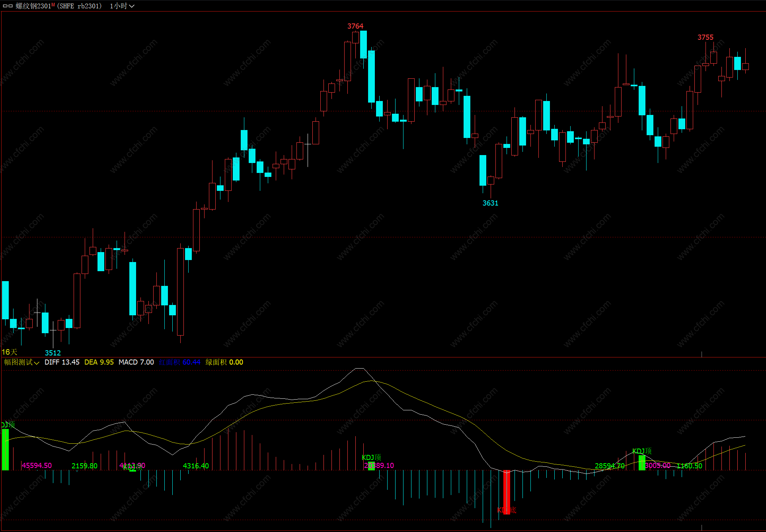Viewport: 766px width, 532px height.
Task: Click the 3512 low price label
Action: 53,353
